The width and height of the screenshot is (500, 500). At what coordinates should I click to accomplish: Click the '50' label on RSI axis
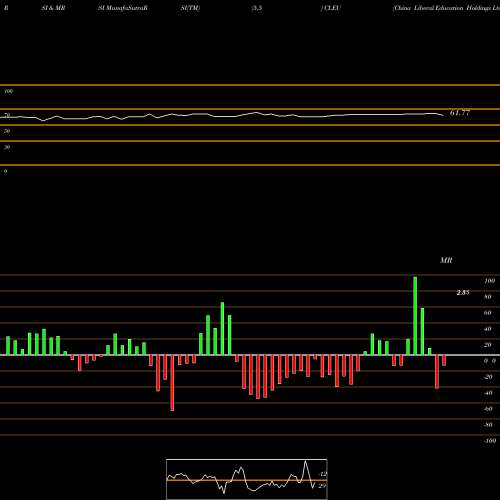(x=7, y=131)
